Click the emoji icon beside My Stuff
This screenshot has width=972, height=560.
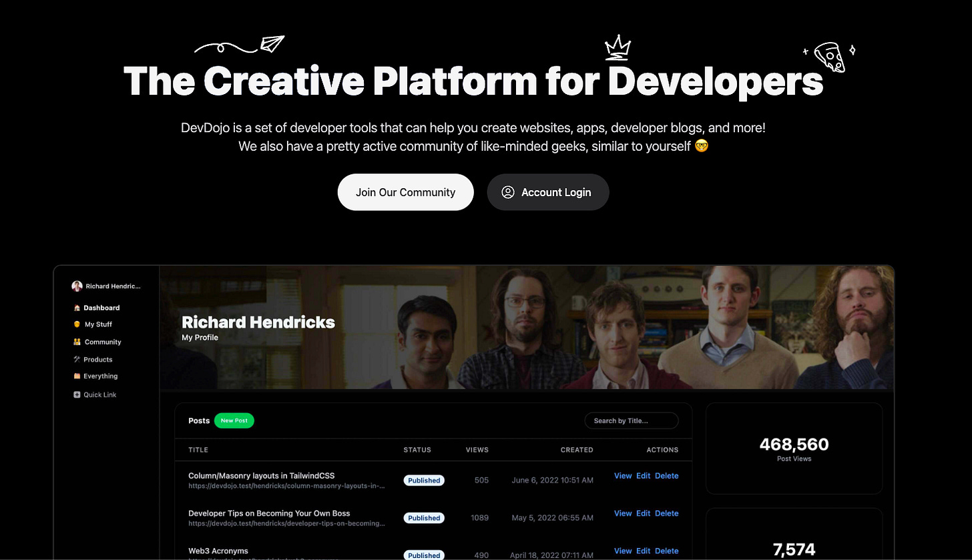point(77,324)
